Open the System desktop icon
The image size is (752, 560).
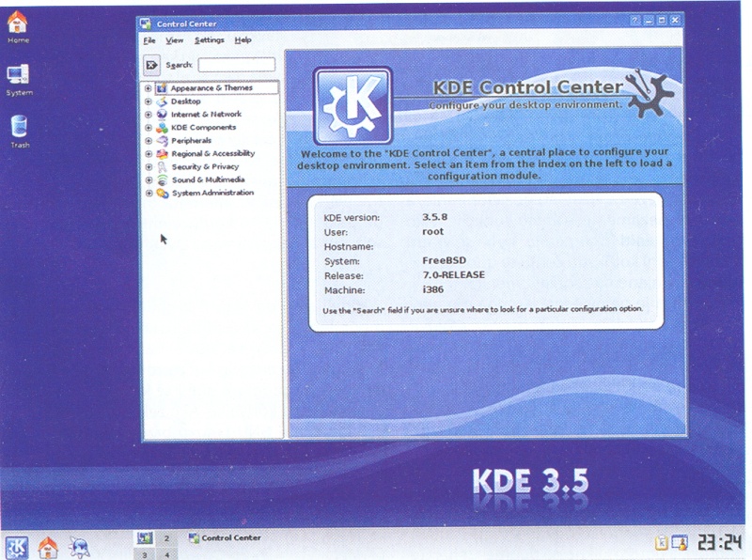coord(18,75)
